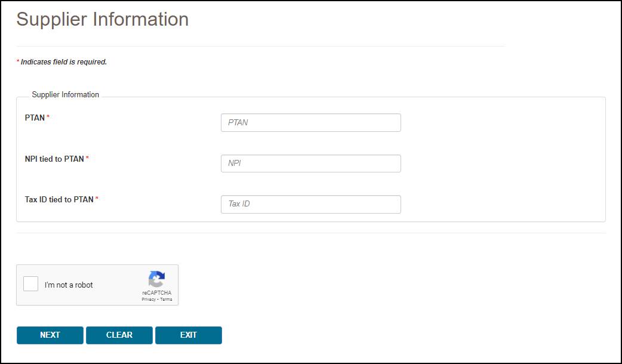This screenshot has width=622, height=364.
Task: Click the reCAPTCHA text under the logo
Action: [156, 292]
